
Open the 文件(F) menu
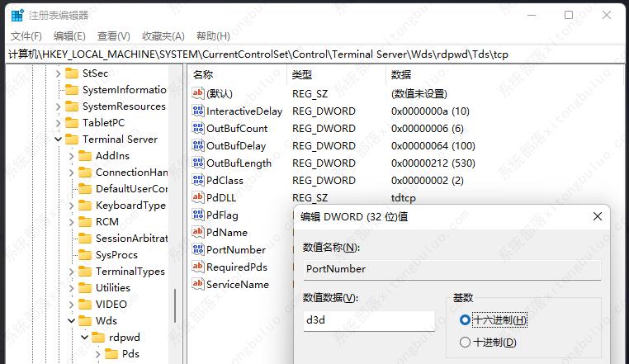(26, 35)
